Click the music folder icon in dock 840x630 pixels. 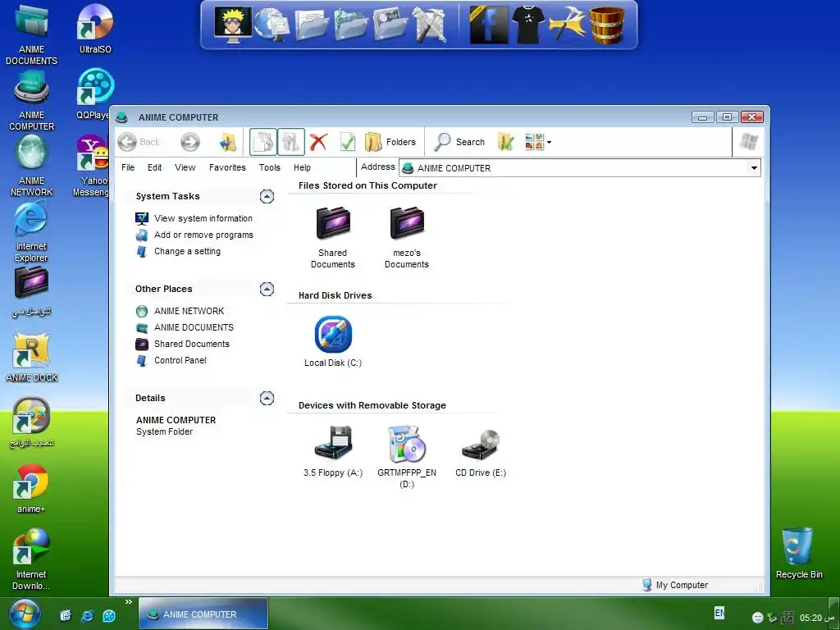click(351, 25)
